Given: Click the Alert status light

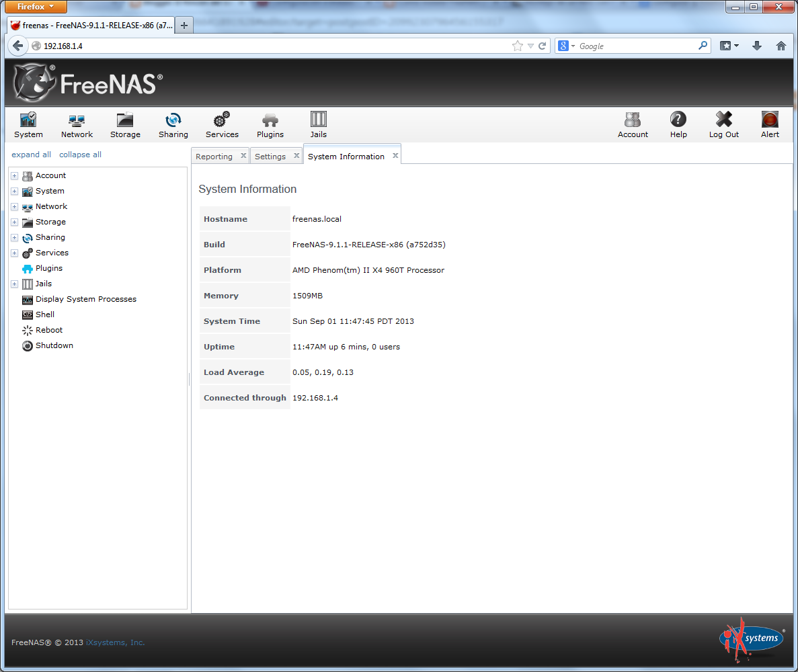Looking at the screenshot, I should coord(769,124).
